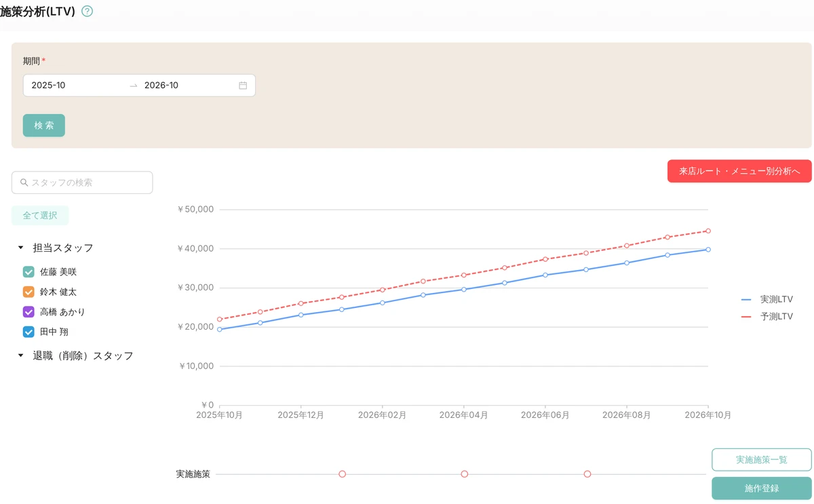The image size is (814, 504).
Task: Open the 実施施策一覧 list
Action: 762,460
